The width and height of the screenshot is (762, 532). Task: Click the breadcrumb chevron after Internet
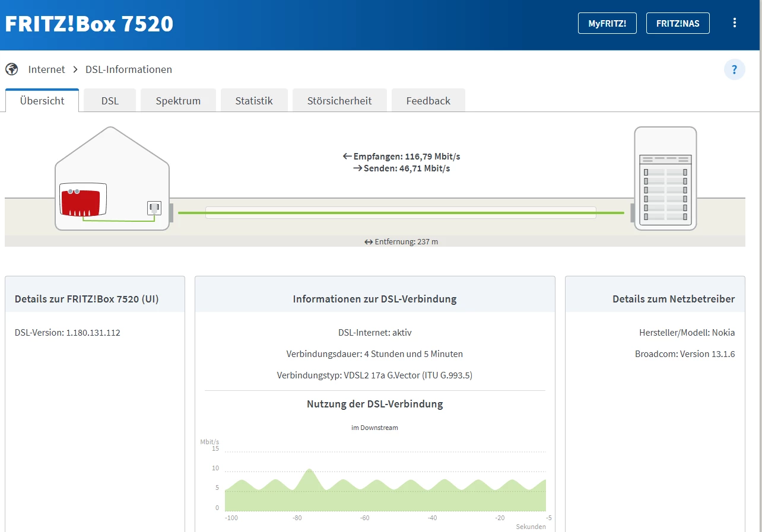(x=75, y=69)
